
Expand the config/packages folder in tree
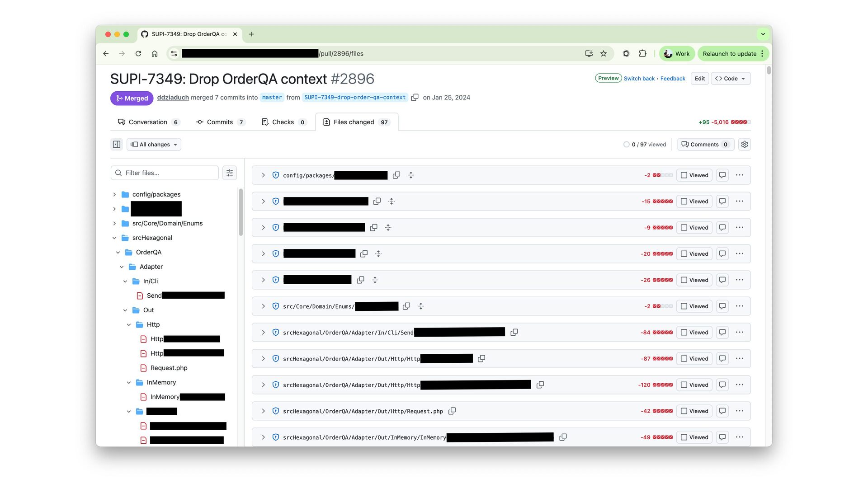tap(114, 195)
